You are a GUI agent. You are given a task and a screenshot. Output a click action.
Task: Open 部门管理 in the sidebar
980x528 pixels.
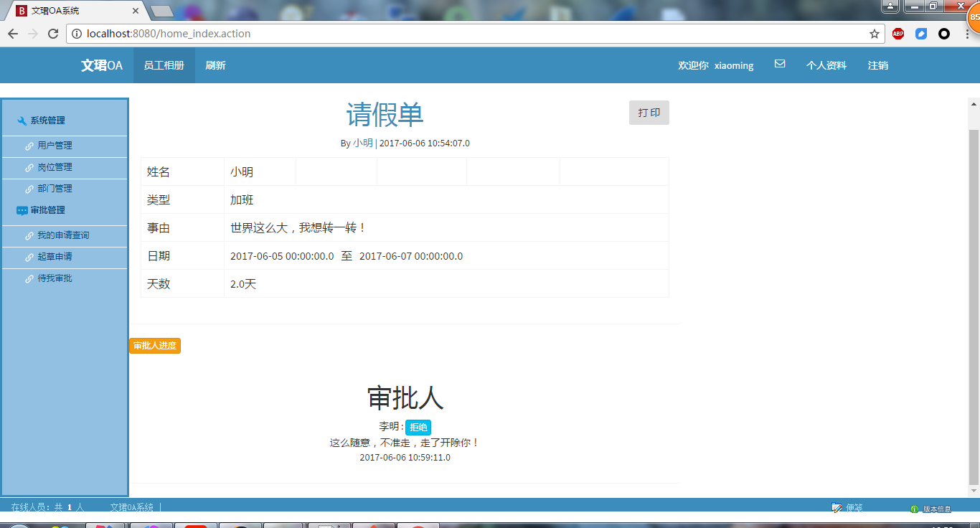click(55, 189)
